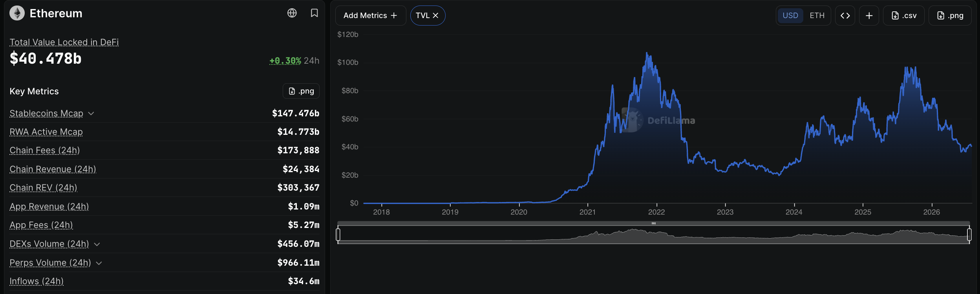The width and height of the screenshot is (980, 294).
Task: Click the $24,384 chain revenue value
Action: pyautogui.click(x=301, y=169)
